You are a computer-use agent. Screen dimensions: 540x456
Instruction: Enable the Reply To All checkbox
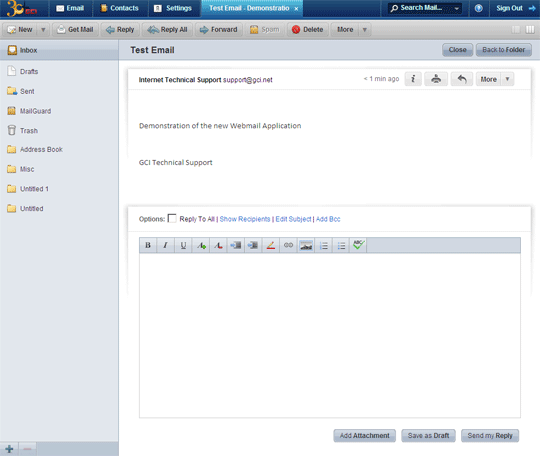point(172,218)
